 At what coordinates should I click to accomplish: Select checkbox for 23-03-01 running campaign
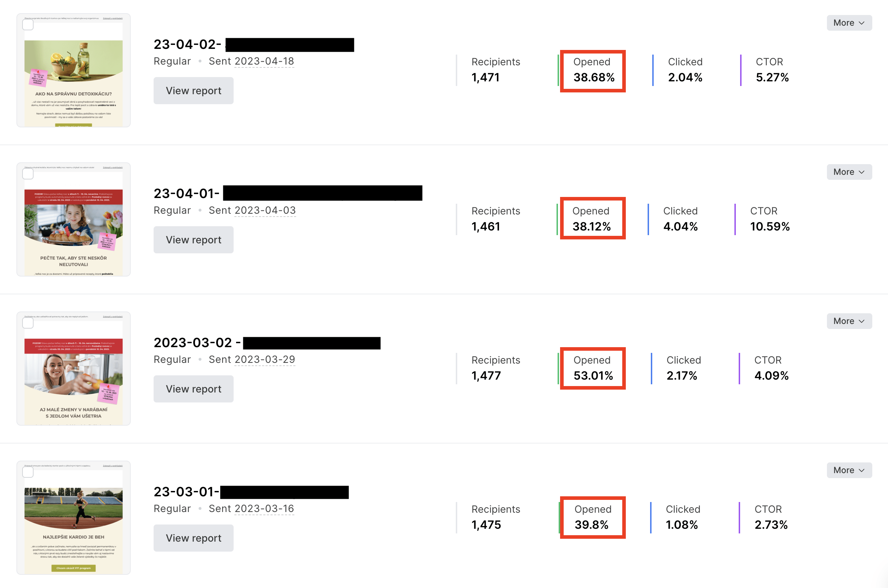coord(28,472)
